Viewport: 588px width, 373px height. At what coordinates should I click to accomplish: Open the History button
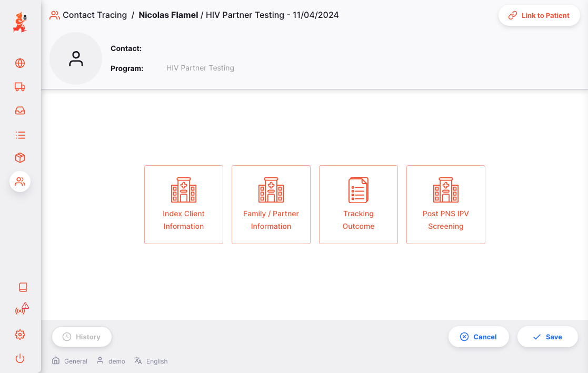point(82,337)
